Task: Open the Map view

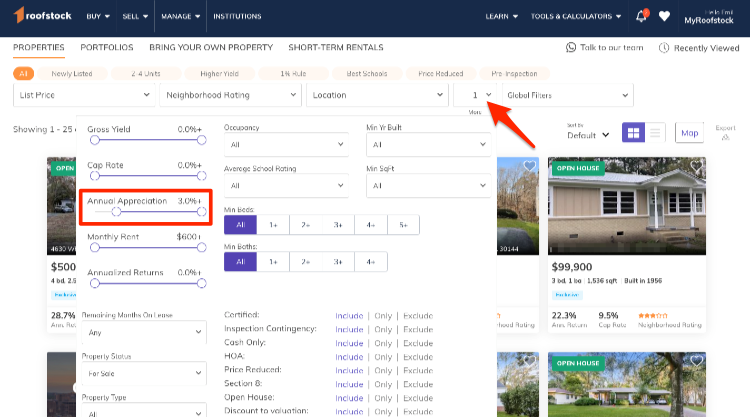Action: pyautogui.click(x=689, y=132)
